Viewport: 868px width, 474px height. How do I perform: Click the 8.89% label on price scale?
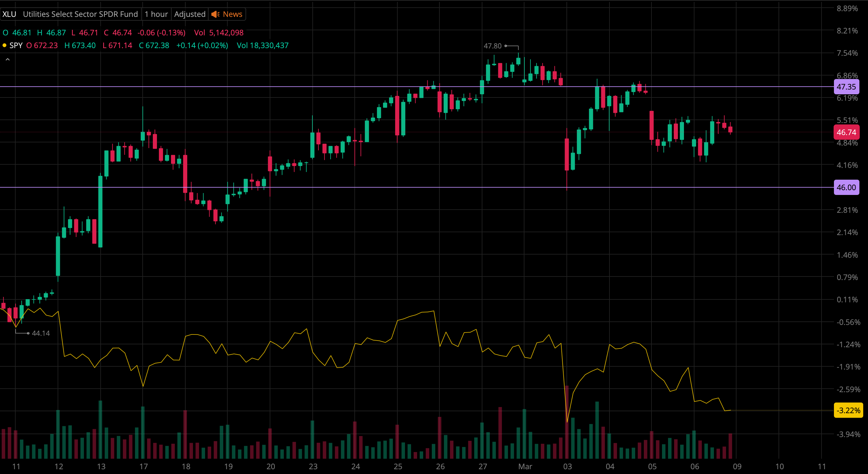(x=847, y=8)
